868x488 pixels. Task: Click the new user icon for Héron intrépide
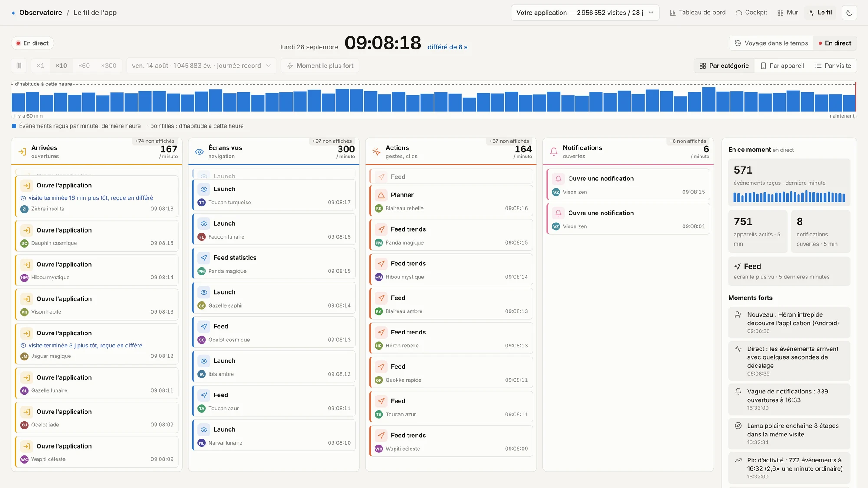[738, 315]
